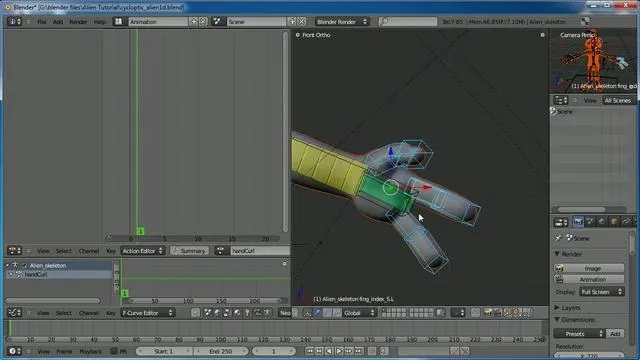Select handCurl channel row
Screen dimensions: 640x360
pos(58,275)
